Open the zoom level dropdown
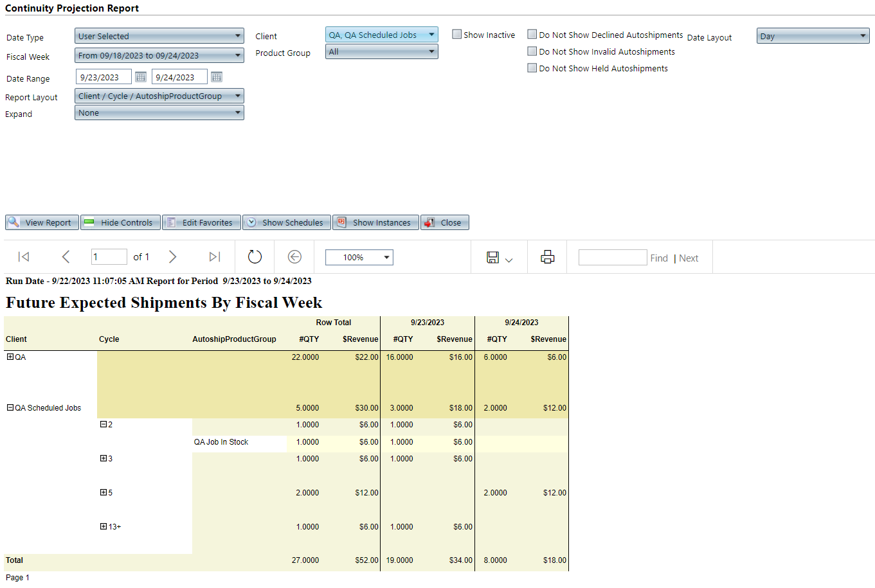This screenshot has height=588, width=875. (x=359, y=257)
